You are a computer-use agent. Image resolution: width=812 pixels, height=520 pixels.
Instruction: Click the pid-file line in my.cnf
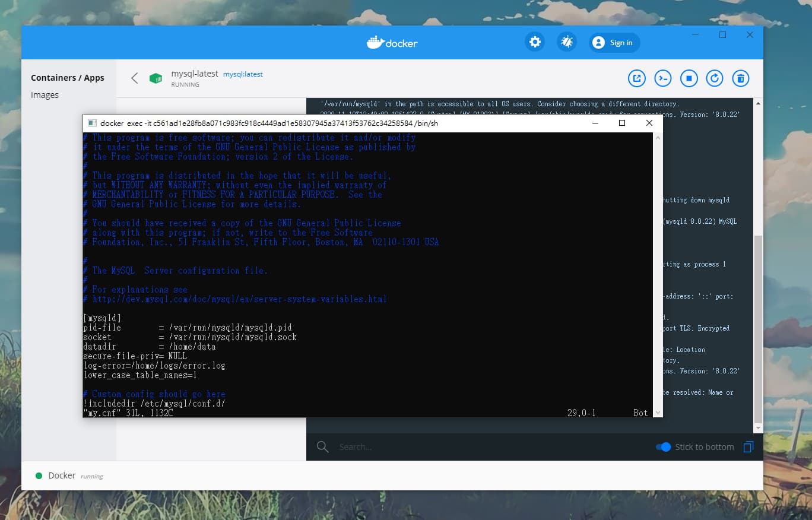point(188,328)
